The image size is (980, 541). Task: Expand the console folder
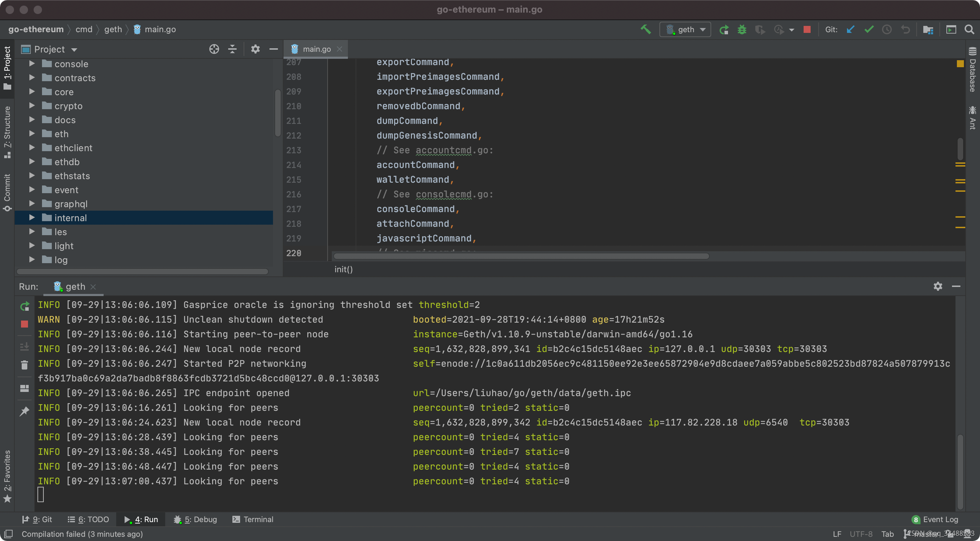pos(32,64)
